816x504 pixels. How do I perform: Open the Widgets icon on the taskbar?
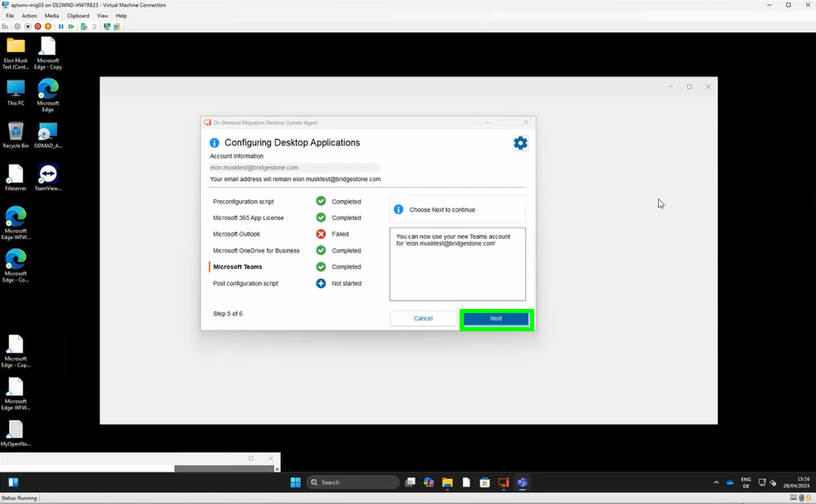(13, 482)
